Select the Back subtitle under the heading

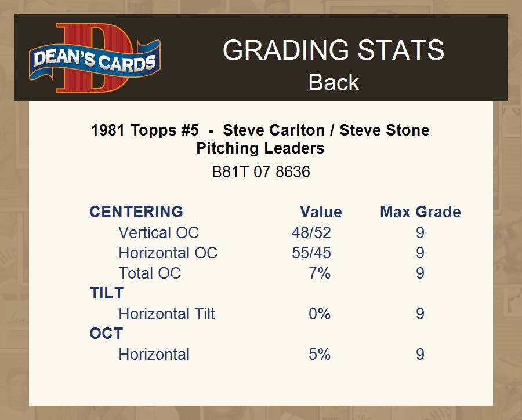pyautogui.click(x=333, y=82)
